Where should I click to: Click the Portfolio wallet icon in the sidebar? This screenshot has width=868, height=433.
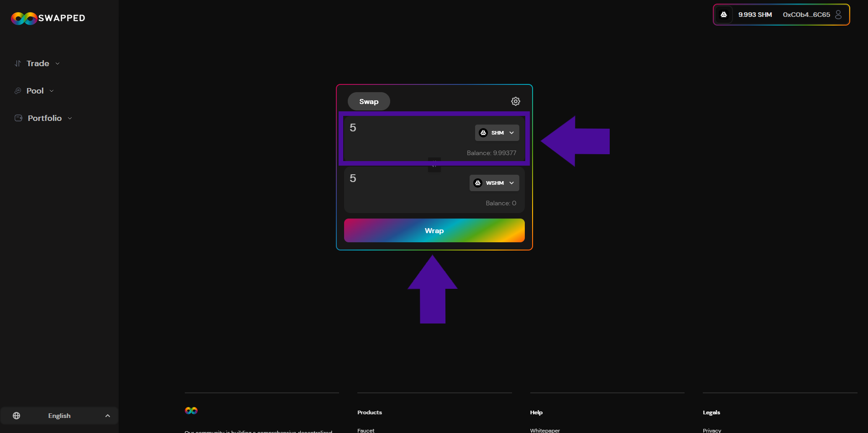point(18,118)
